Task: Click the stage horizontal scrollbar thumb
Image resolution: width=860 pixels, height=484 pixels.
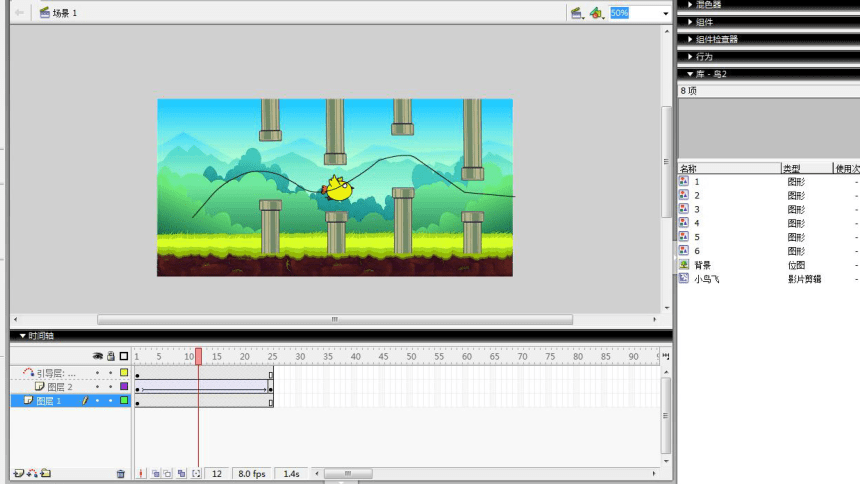Action: (335, 319)
